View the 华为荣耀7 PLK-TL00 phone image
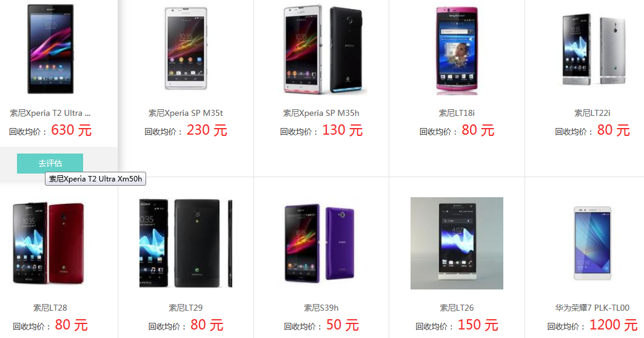 click(x=592, y=243)
